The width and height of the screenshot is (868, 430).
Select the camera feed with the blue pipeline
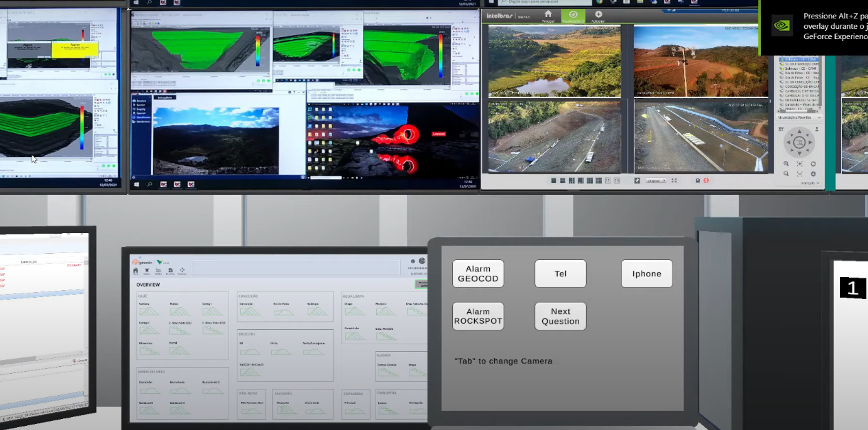pos(700,136)
